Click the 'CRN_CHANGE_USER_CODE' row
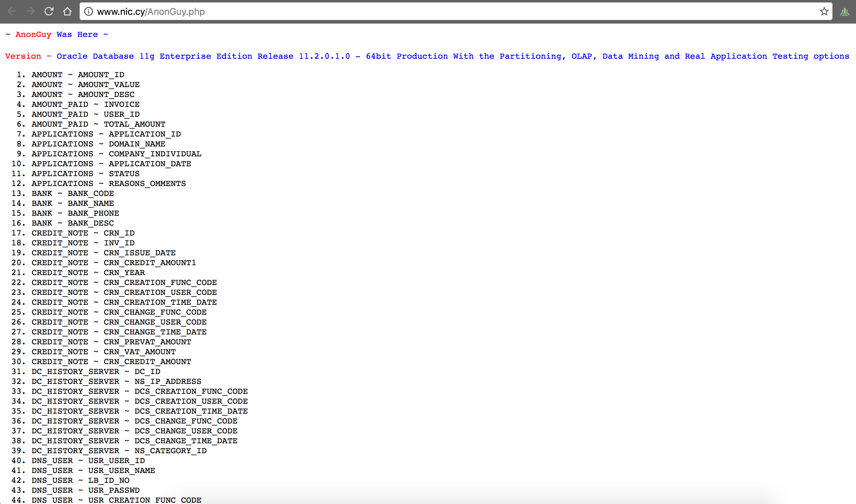The height and width of the screenshot is (504, 856). 119,322
